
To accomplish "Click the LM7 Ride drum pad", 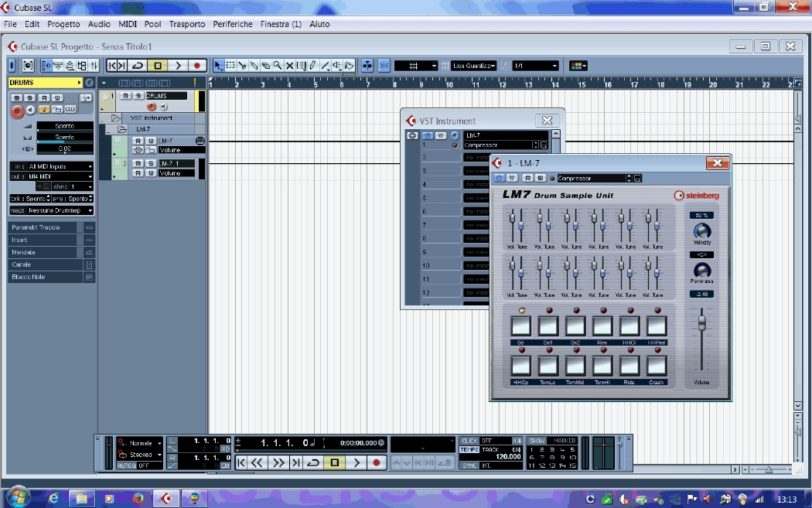I will click(x=629, y=366).
